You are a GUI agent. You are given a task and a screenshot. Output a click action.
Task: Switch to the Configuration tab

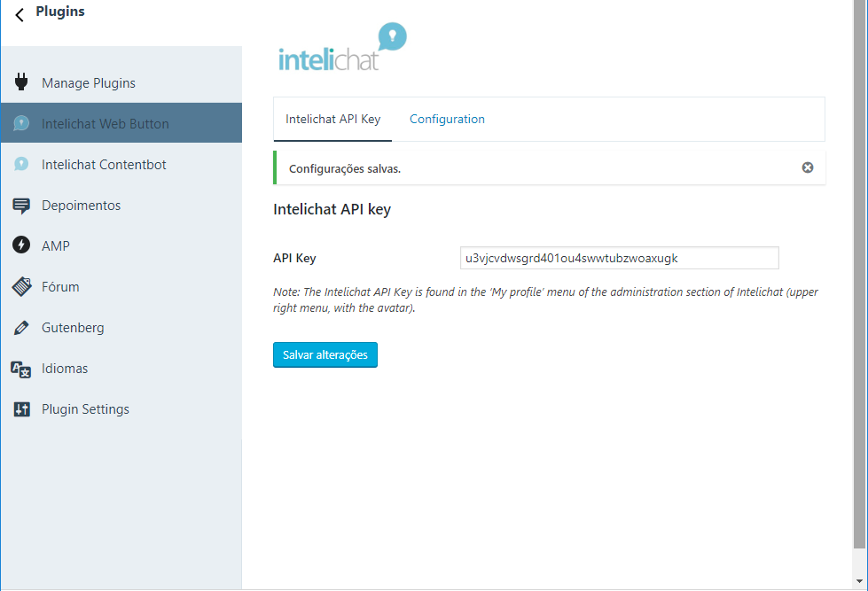click(x=447, y=120)
